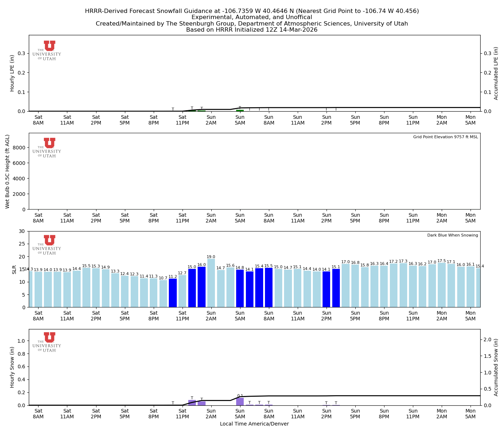Open the Local Time America/Denver axis label

[x=255, y=424]
